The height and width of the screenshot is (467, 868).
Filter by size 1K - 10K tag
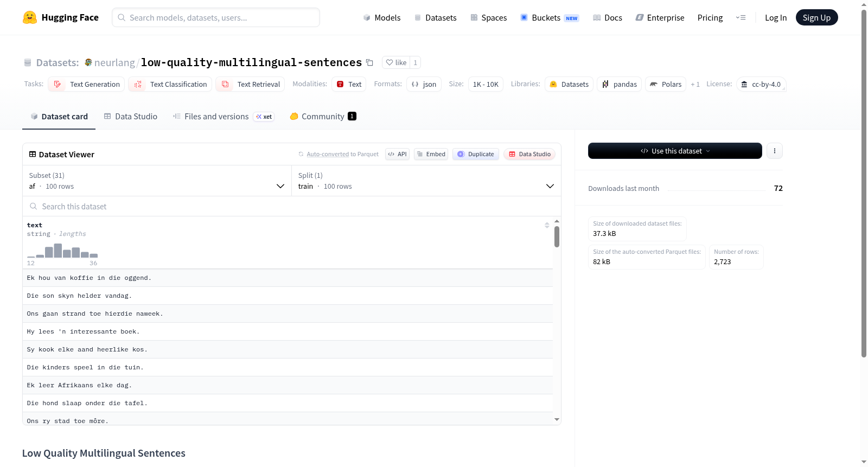point(486,84)
